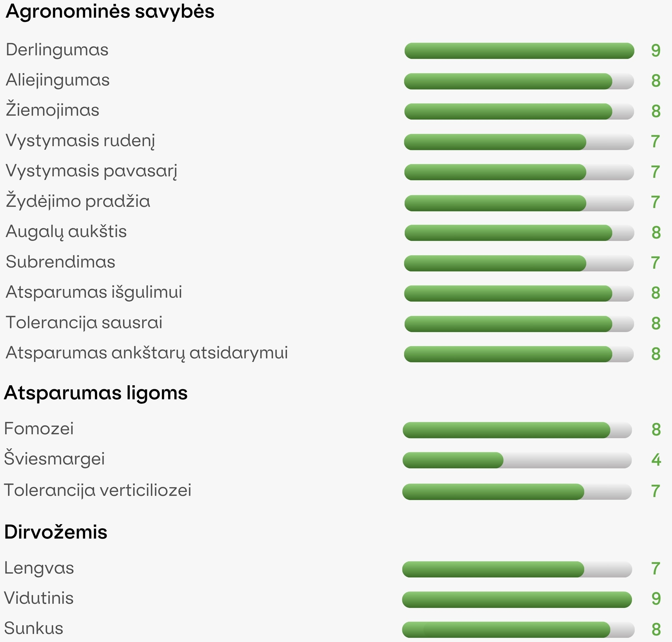672x642 pixels.
Task: Click the Vidutinis soil rating bar
Action: pos(517,600)
